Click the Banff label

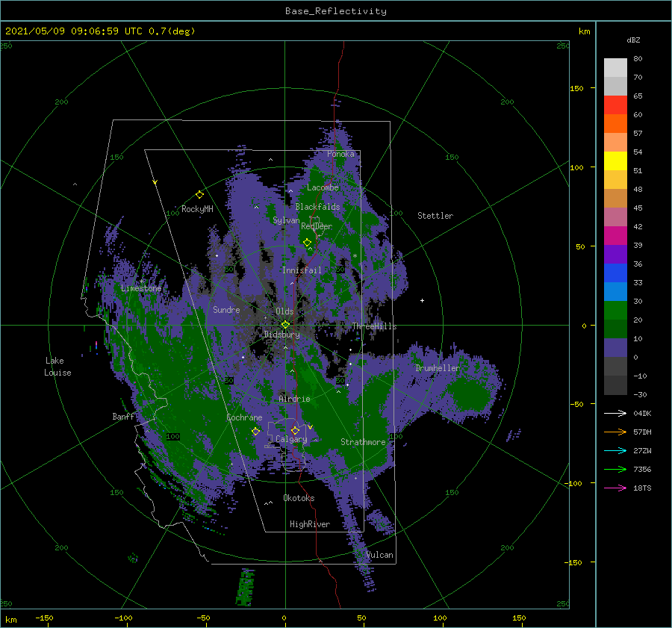pyautogui.click(x=123, y=416)
